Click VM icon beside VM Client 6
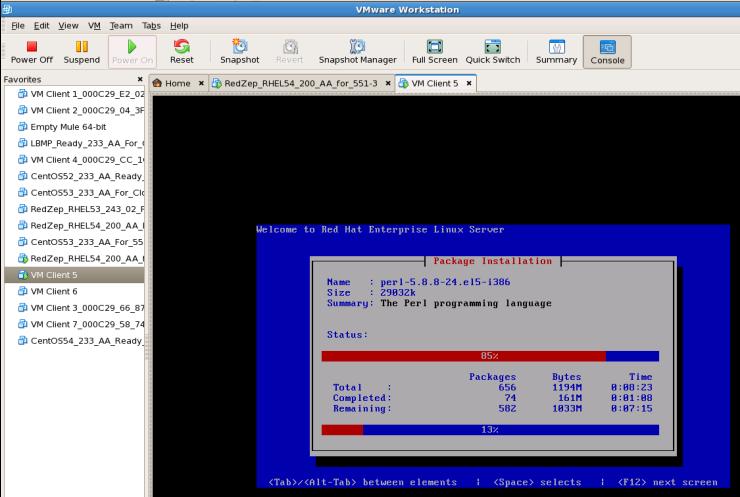740x497 pixels. pos(22,291)
